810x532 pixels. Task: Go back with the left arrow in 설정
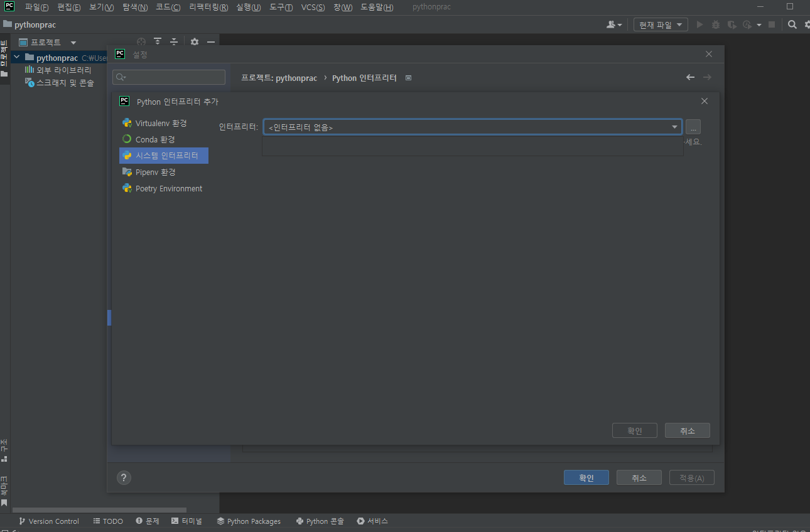coord(690,77)
